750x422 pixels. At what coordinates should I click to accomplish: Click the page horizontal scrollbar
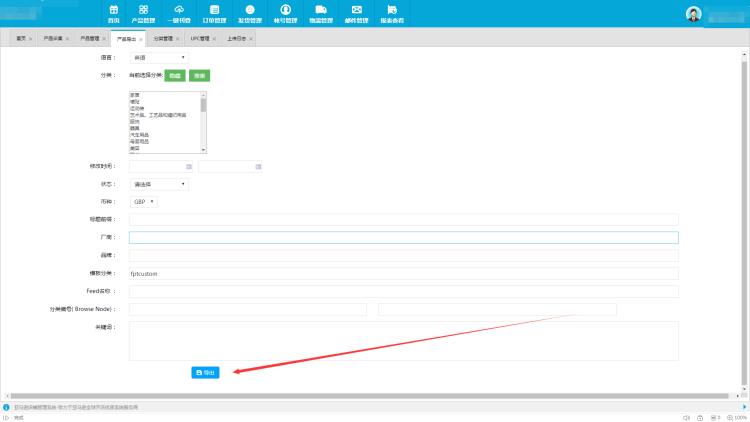pos(369,396)
